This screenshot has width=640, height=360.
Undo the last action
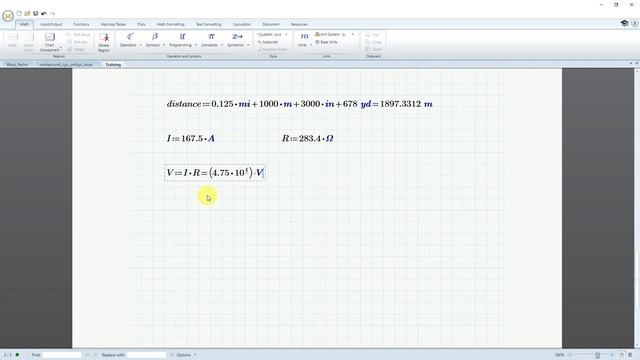(44, 13)
